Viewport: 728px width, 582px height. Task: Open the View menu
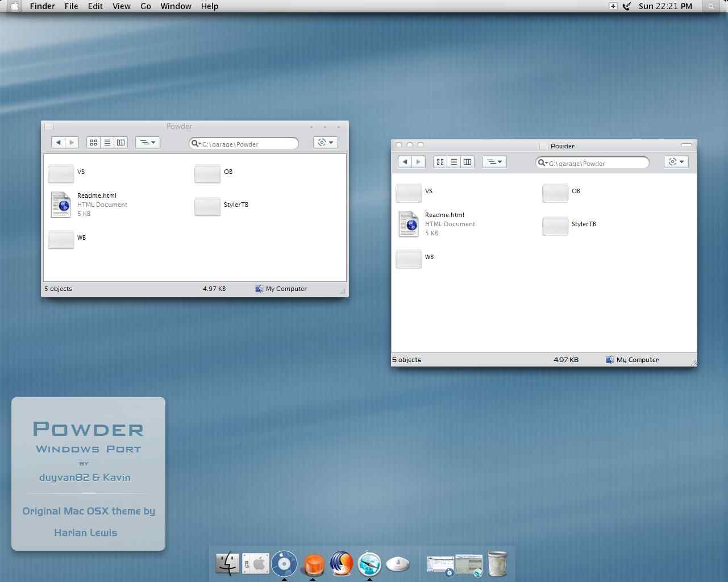122,6
